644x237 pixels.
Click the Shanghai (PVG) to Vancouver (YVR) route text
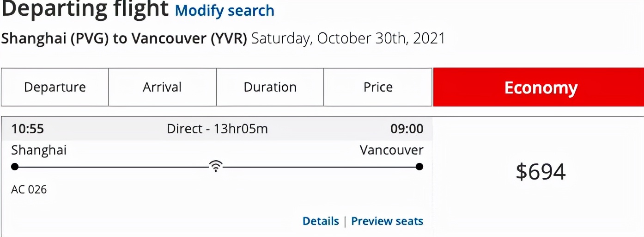pyautogui.click(x=124, y=38)
